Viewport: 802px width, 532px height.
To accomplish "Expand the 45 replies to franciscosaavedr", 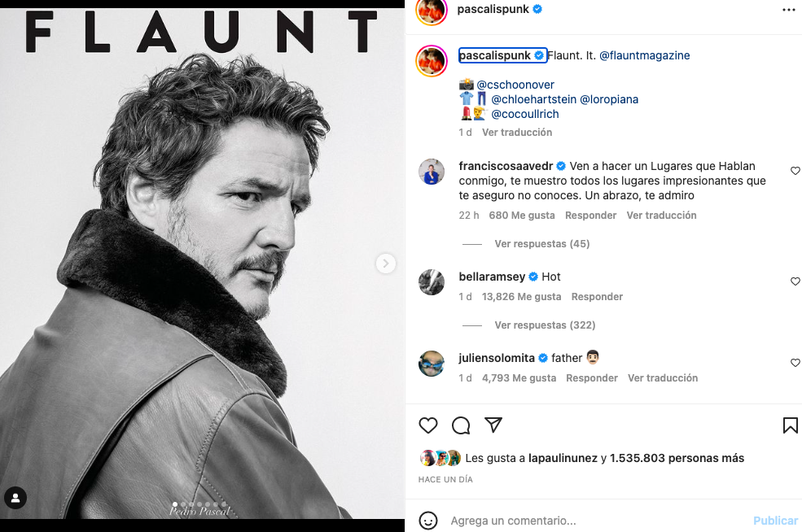I will tap(541, 244).
